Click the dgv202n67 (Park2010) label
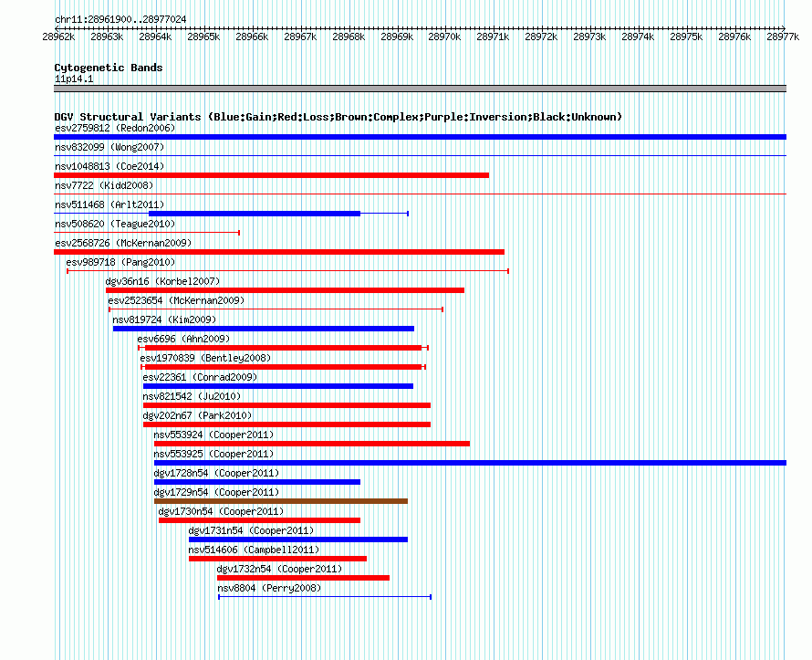Image resolution: width=812 pixels, height=660 pixels. 197,415
